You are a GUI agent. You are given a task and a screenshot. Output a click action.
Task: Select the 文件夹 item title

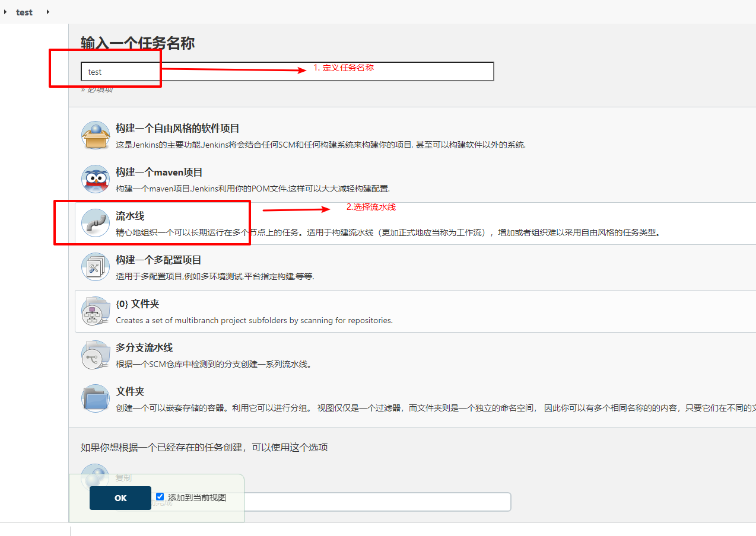coord(130,391)
